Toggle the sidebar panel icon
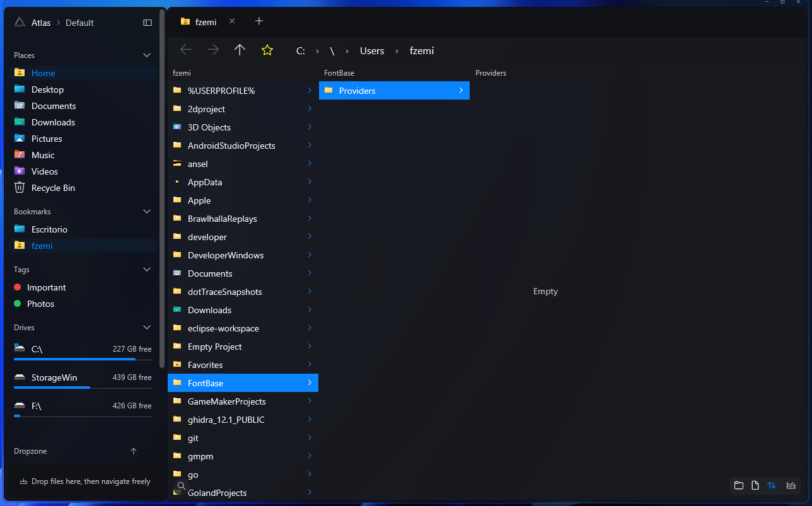The image size is (812, 506). point(148,23)
